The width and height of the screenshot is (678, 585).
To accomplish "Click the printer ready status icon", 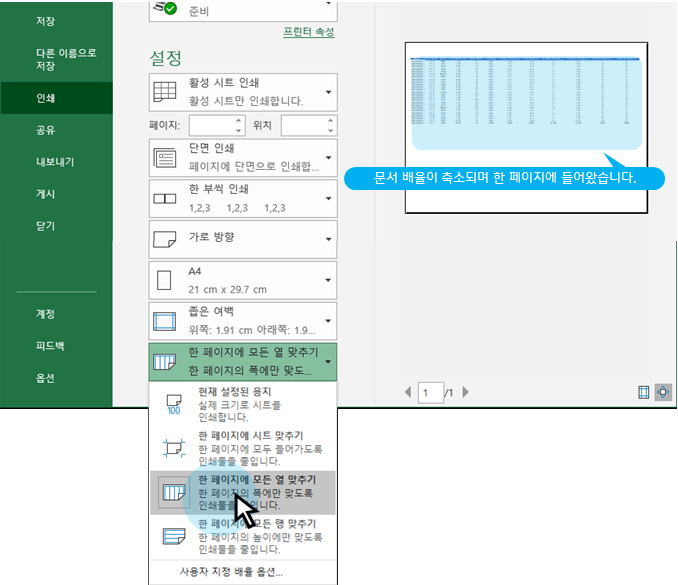I will pyautogui.click(x=165, y=7).
